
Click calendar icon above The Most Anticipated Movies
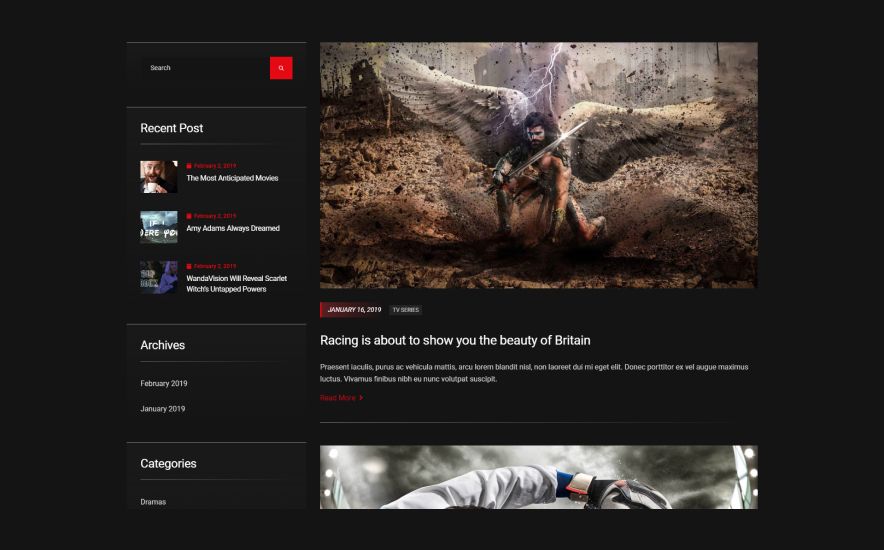point(189,166)
